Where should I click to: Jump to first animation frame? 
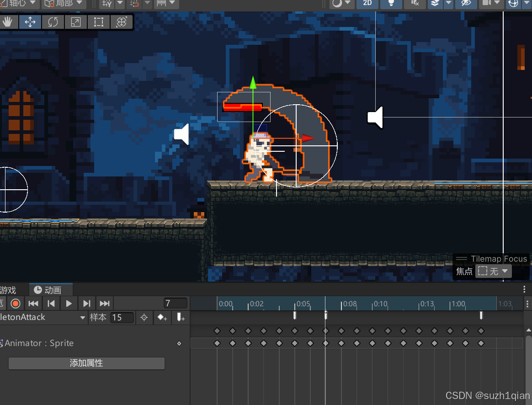coord(33,303)
